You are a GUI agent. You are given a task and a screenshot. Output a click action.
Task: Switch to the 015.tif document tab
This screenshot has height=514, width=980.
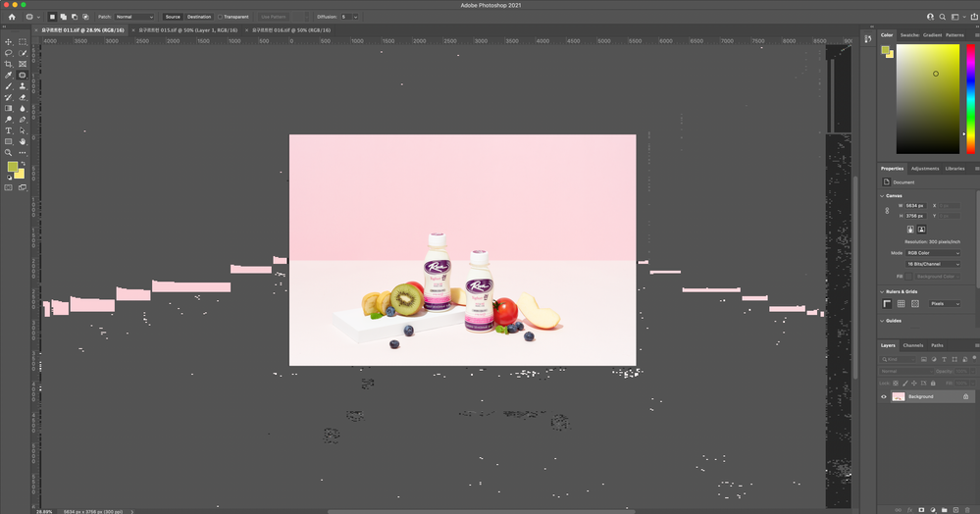tap(187, 30)
